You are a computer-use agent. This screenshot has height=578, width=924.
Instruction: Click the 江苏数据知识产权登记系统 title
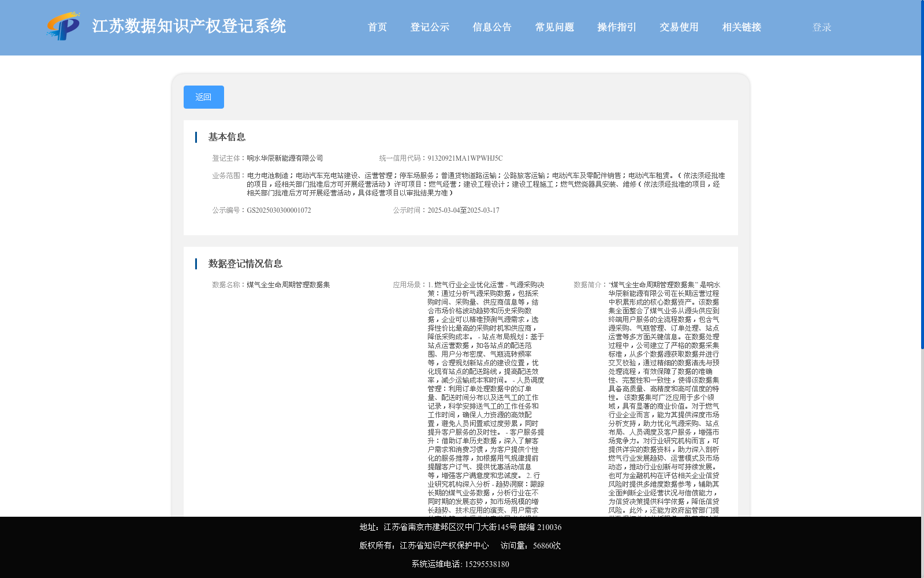(x=189, y=27)
